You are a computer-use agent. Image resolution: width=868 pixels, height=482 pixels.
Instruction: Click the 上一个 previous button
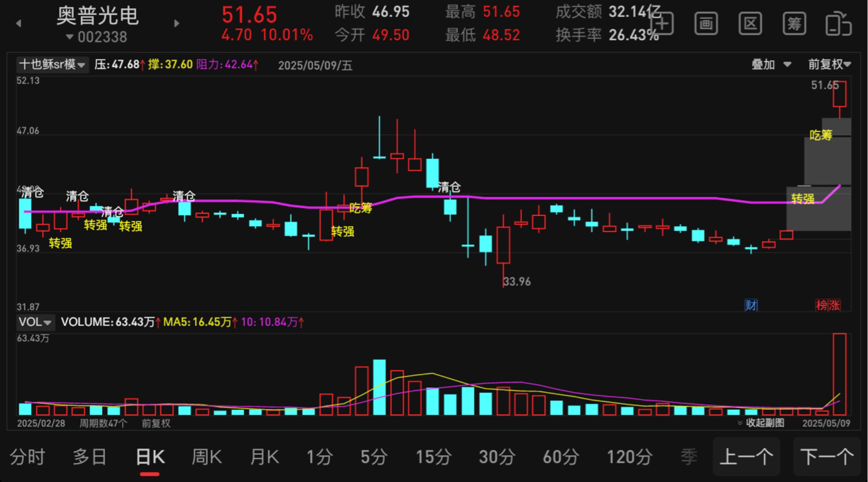click(x=746, y=457)
